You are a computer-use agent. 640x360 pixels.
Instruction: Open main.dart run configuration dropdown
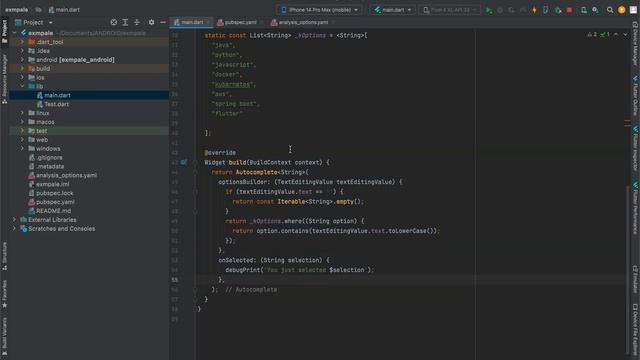click(x=393, y=10)
